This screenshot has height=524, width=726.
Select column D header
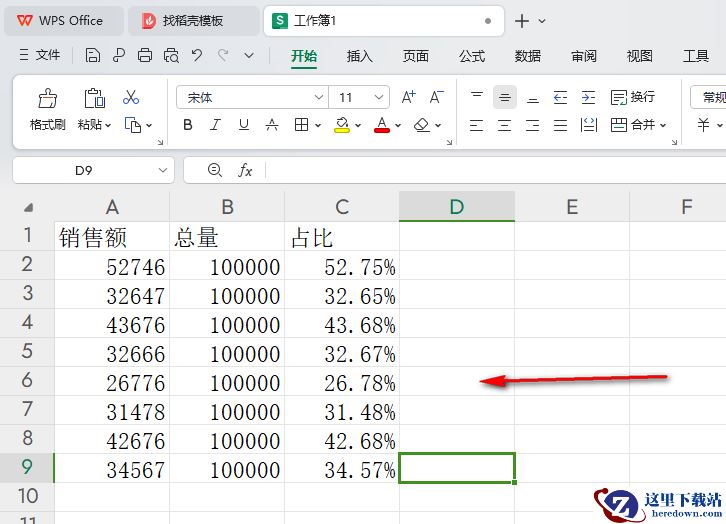pyautogui.click(x=457, y=206)
